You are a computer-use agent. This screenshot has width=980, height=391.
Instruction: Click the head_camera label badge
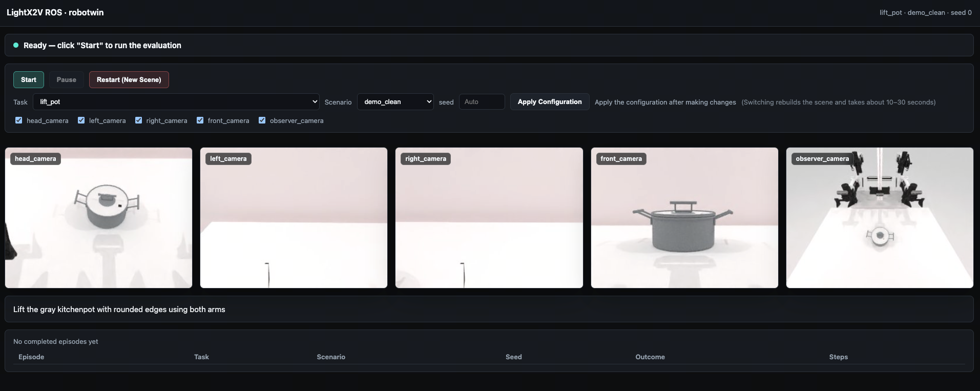point(35,159)
